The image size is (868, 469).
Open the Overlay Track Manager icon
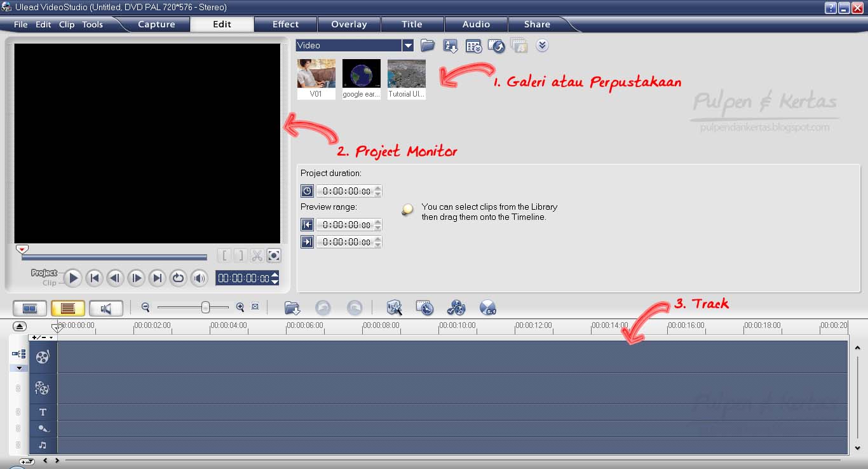tap(456, 308)
